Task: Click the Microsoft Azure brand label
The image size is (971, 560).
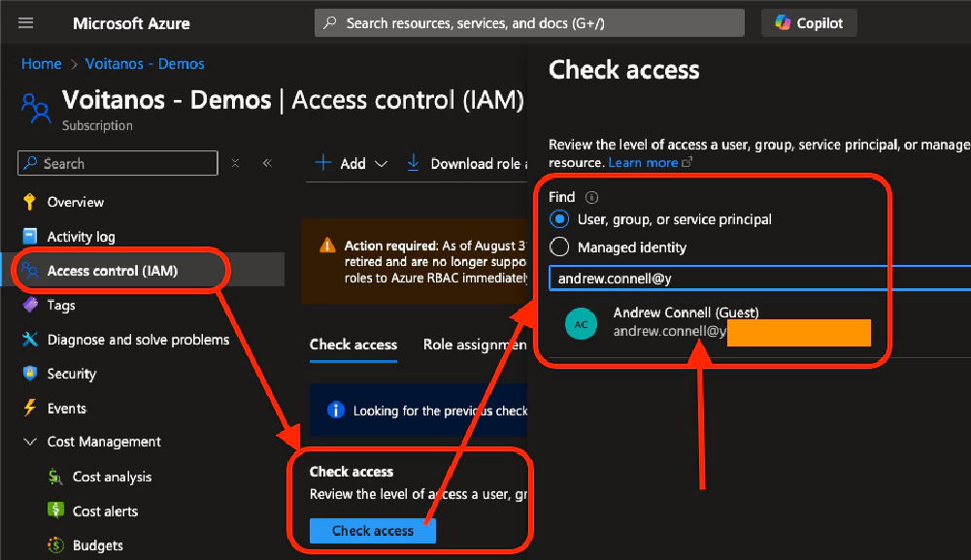Action: 131,23
